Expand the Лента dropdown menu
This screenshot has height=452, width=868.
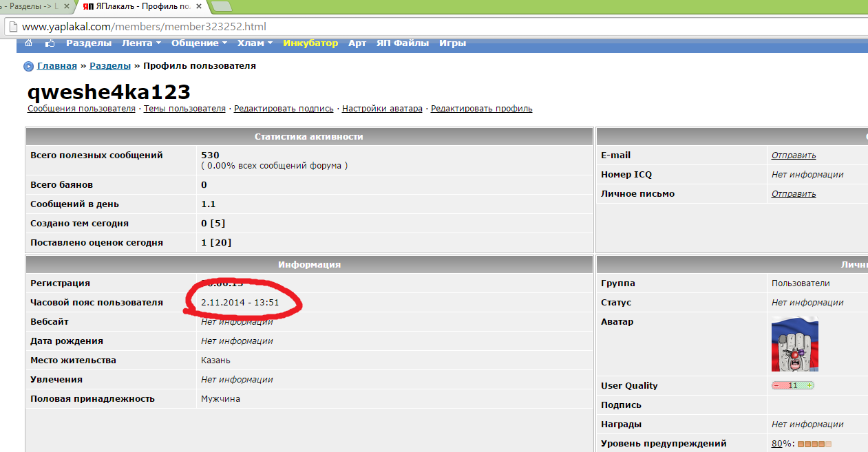(141, 43)
